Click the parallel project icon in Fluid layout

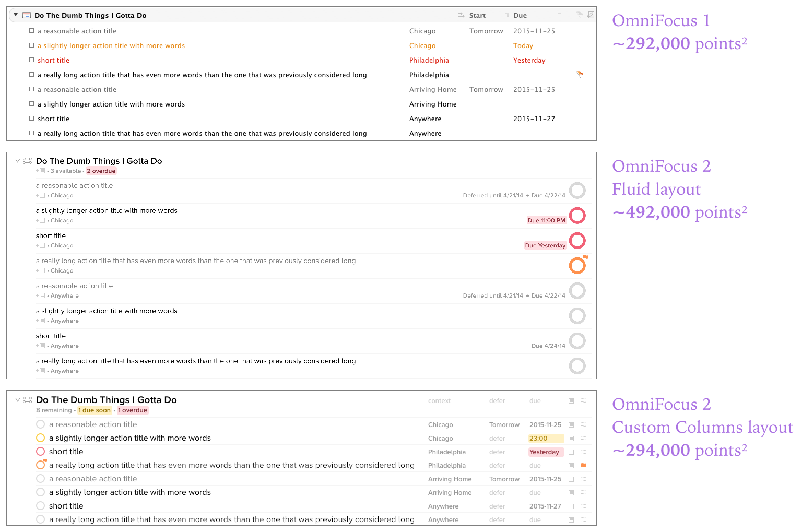(27, 161)
